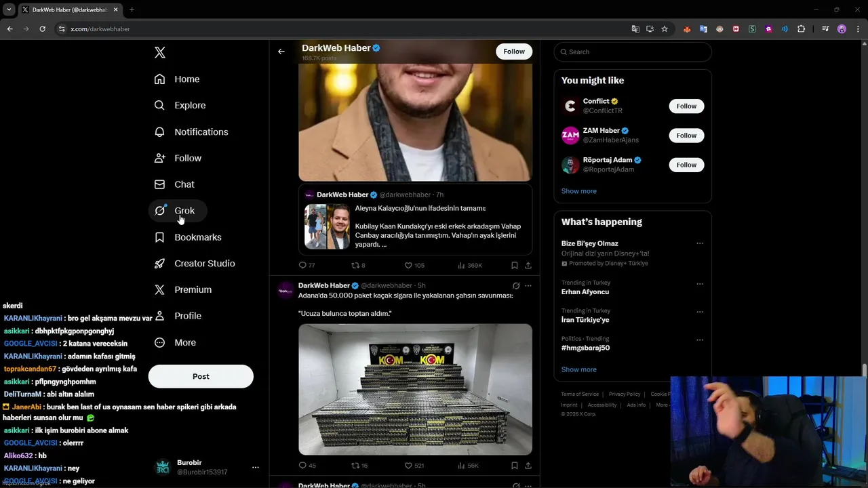Focus the Search field
868x488 pixels.
[633, 52]
